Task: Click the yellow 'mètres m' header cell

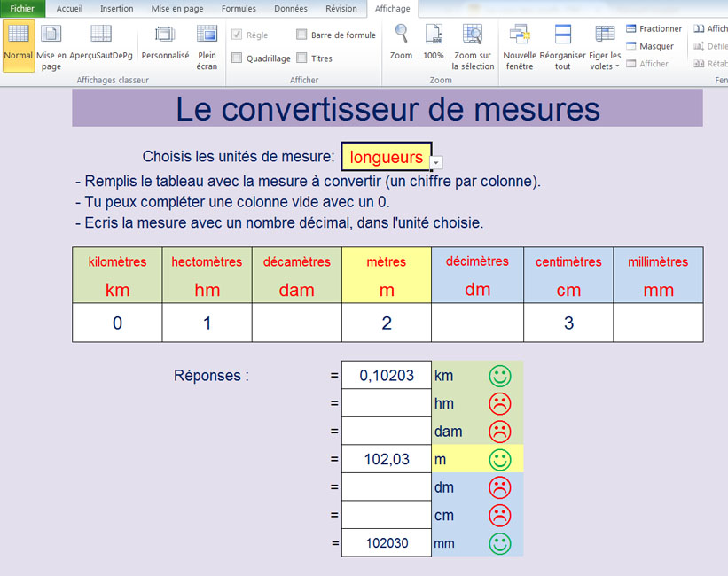Action: (x=387, y=276)
